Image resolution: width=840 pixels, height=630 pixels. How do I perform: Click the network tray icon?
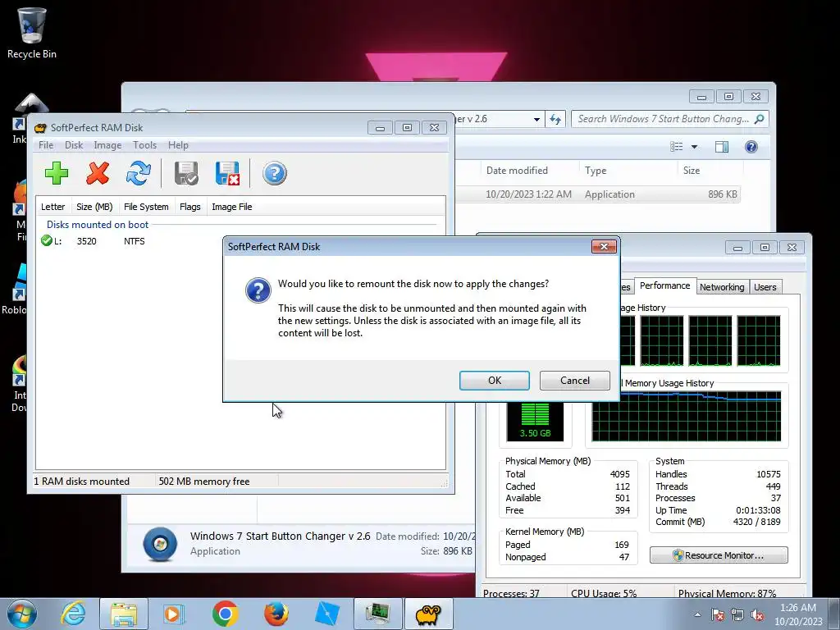(737, 615)
